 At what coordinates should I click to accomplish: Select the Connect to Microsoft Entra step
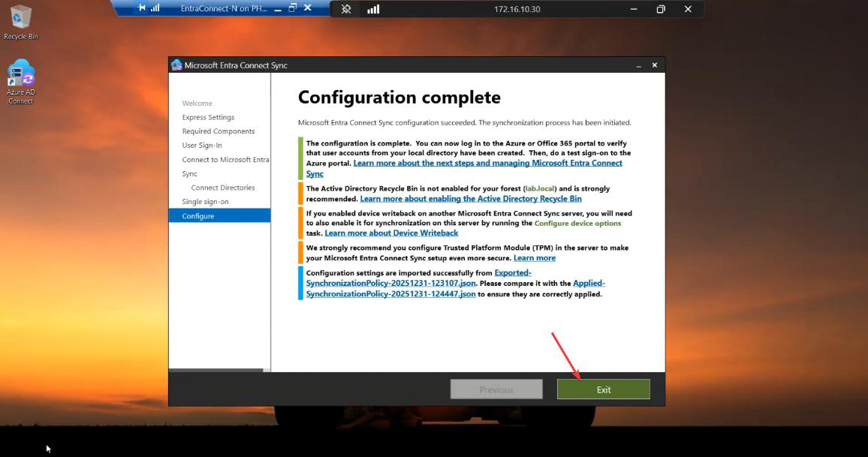[225, 159]
